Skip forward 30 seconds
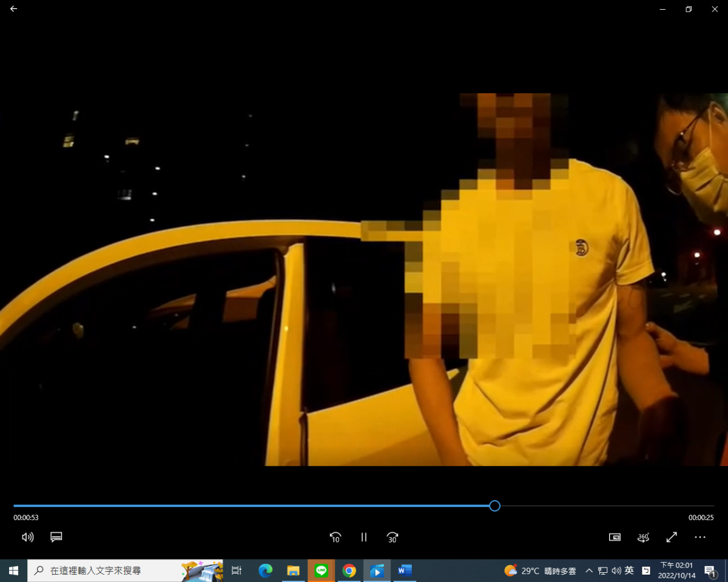Viewport: 728px width, 582px height. point(393,537)
